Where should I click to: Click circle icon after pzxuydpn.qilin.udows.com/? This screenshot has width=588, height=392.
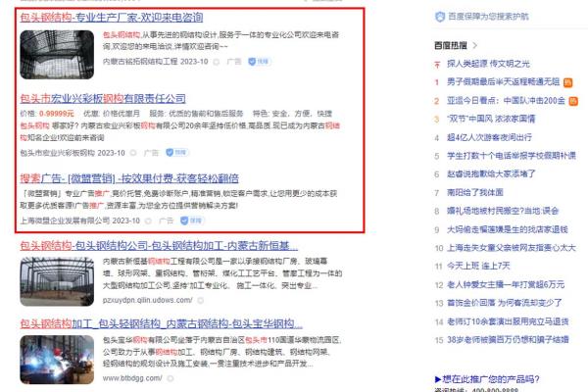coord(201,300)
